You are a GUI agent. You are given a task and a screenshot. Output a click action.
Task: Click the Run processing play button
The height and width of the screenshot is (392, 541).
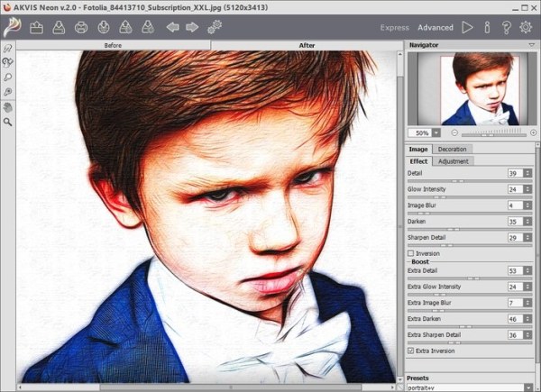click(x=467, y=27)
